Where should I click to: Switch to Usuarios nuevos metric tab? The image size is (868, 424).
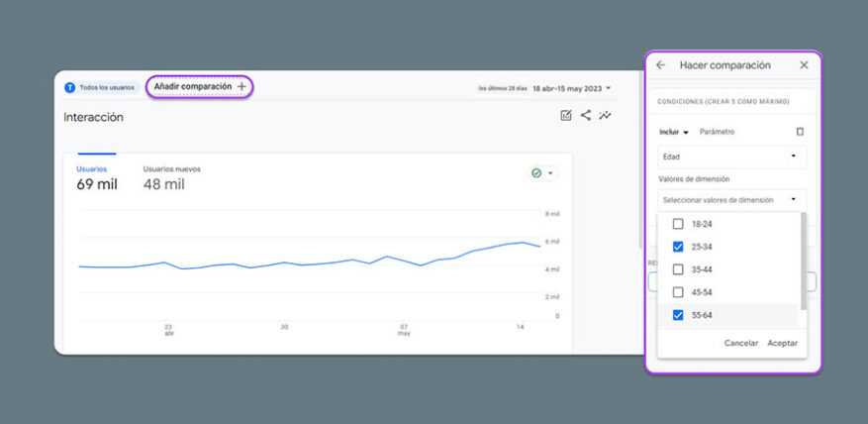click(171, 177)
